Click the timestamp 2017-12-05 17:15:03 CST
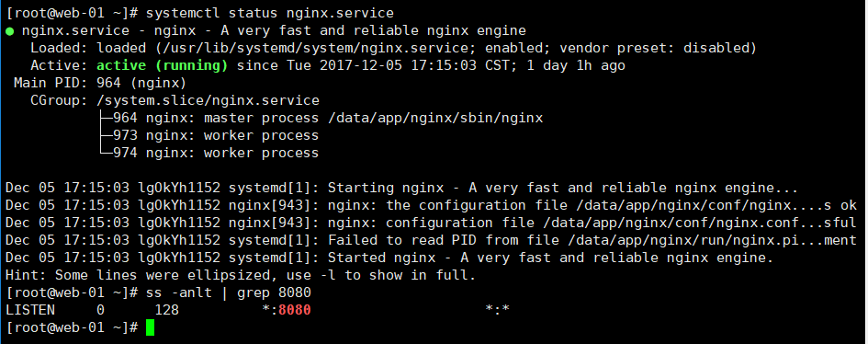This screenshot has height=344, width=868. pos(403,65)
